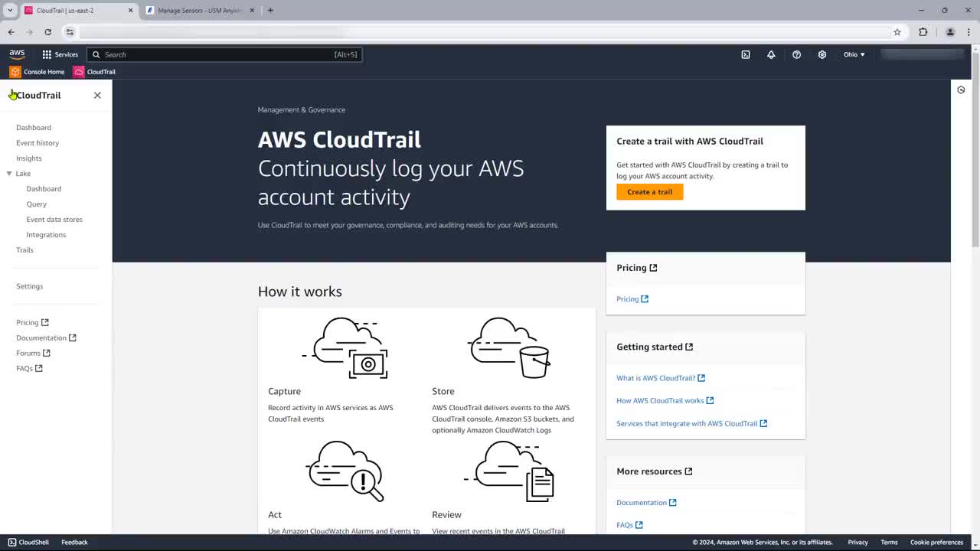Open the tab search dropdown arrow

(10, 11)
